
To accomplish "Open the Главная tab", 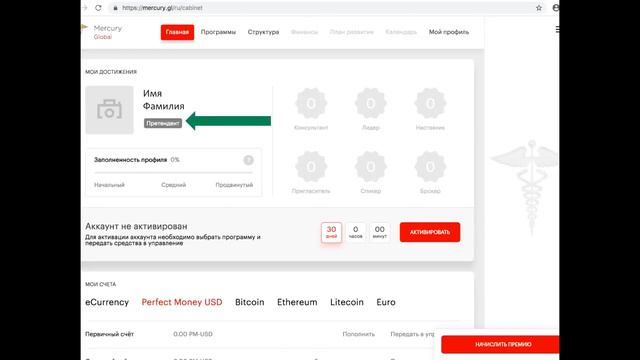I will 177,32.
